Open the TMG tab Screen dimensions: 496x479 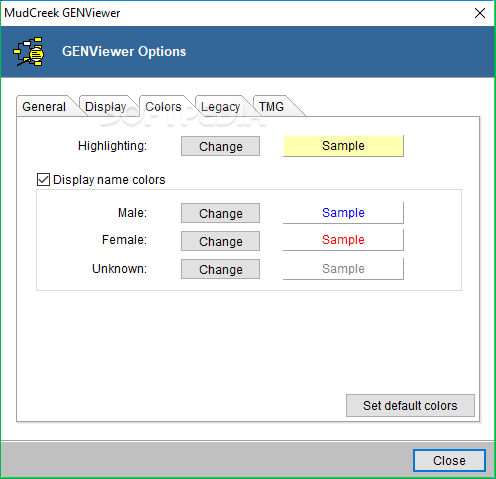[272, 107]
